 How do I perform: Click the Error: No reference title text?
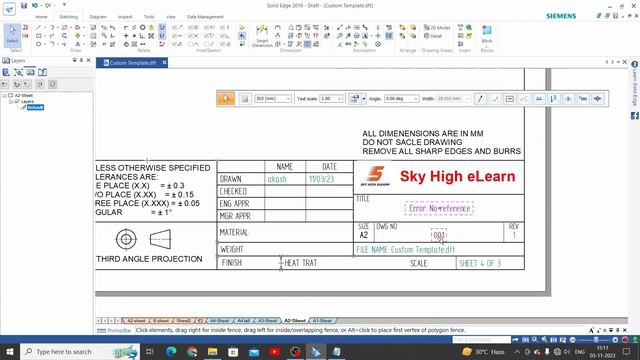pyautogui.click(x=439, y=209)
